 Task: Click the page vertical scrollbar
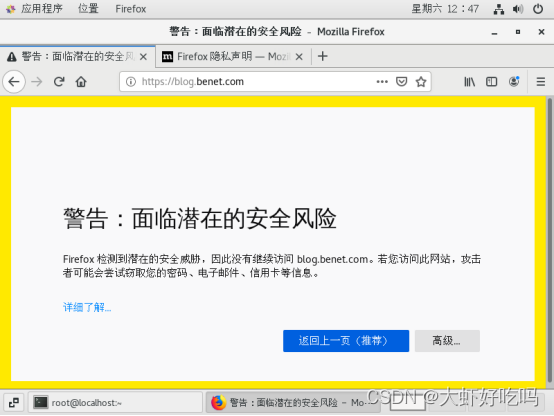[550, 240]
